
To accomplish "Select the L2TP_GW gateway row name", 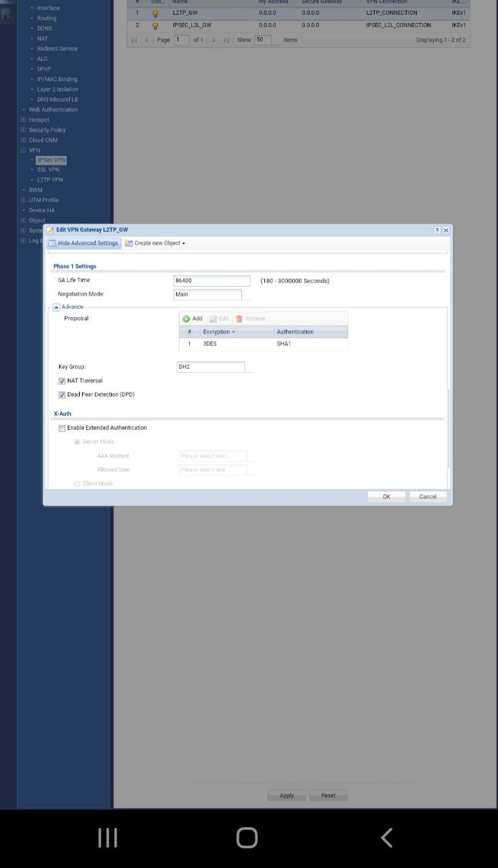I will (184, 13).
